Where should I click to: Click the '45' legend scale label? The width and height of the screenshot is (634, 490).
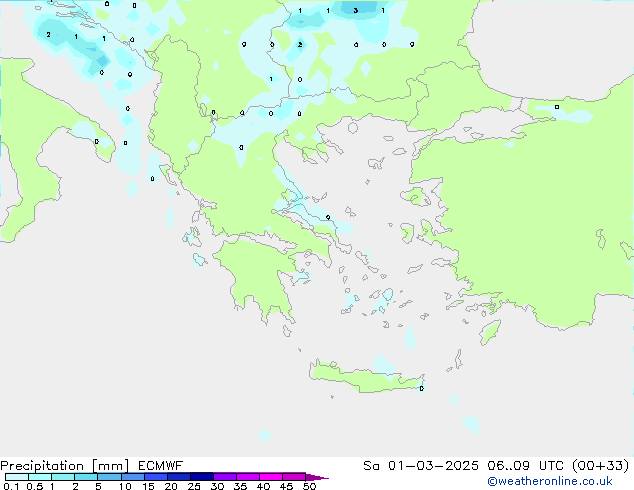point(286,486)
